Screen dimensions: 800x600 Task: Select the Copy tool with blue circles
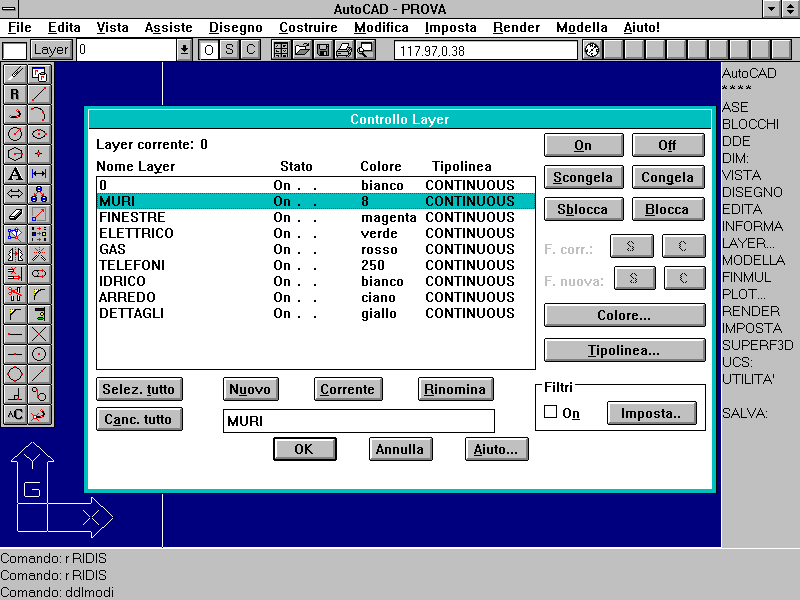[39, 194]
